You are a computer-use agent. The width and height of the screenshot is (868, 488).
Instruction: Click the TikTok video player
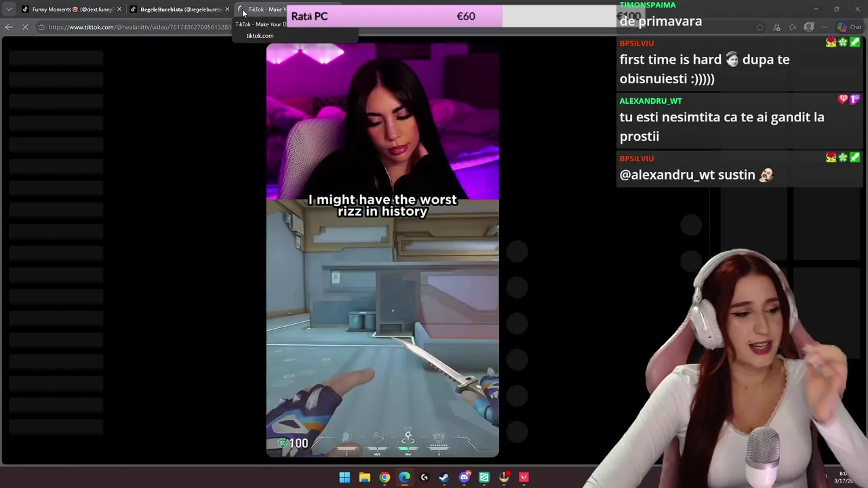click(382, 250)
